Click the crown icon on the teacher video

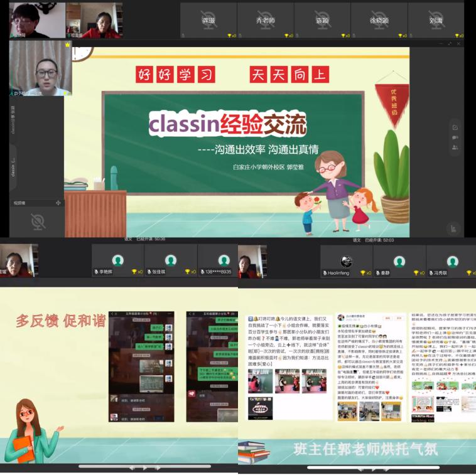(x=67, y=45)
